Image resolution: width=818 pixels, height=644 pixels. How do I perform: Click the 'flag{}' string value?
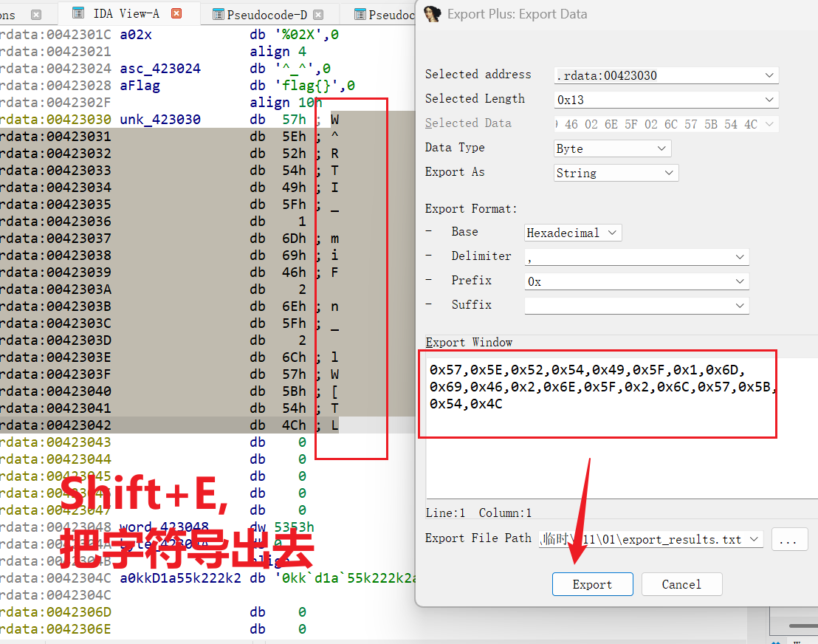(x=310, y=86)
